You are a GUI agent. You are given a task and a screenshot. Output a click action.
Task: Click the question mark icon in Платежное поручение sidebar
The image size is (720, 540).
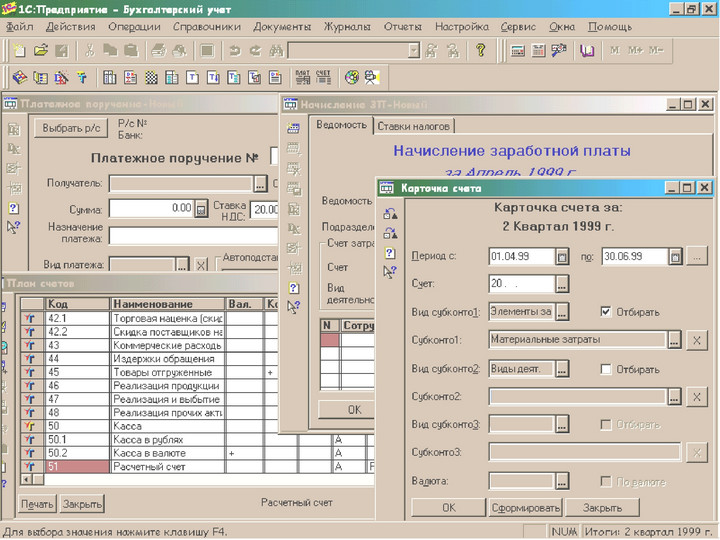(13, 208)
